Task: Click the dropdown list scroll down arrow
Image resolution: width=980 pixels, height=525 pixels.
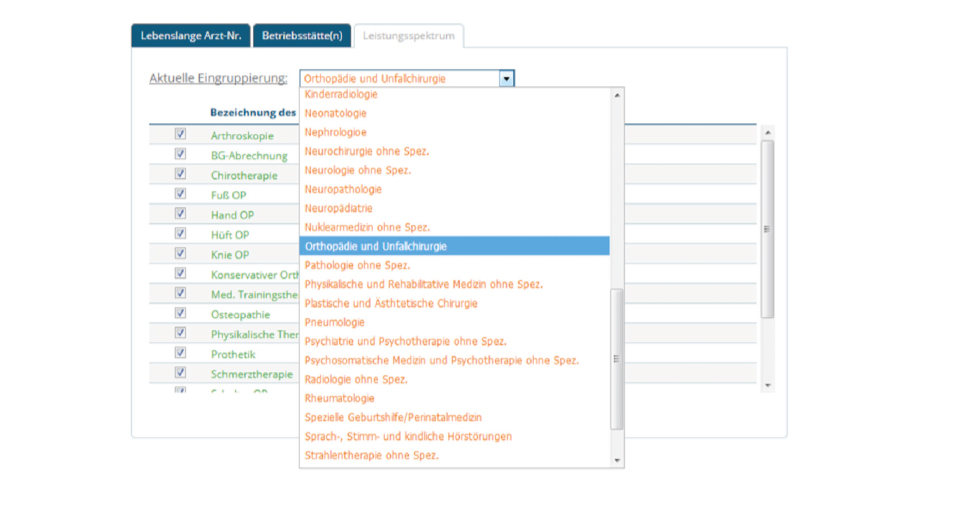Action: [x=617, y=461]
